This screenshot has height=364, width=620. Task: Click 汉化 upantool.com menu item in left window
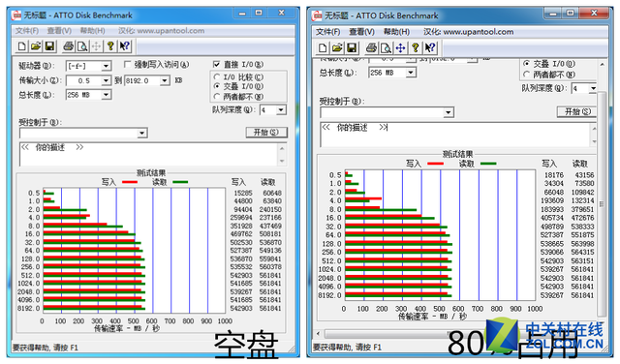point(162,30)
